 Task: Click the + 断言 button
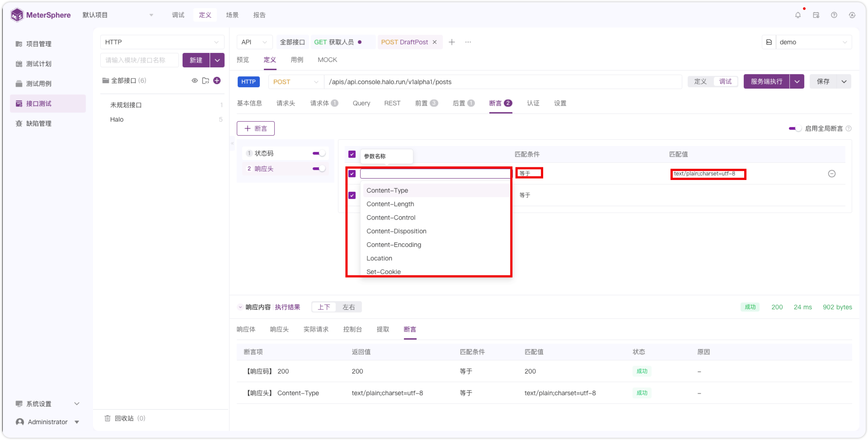click(x=256, y=128)
